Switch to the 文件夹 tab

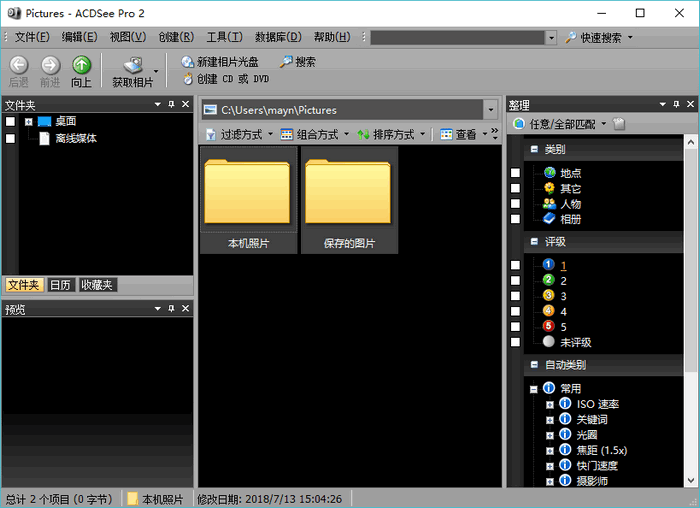point(24,285)
